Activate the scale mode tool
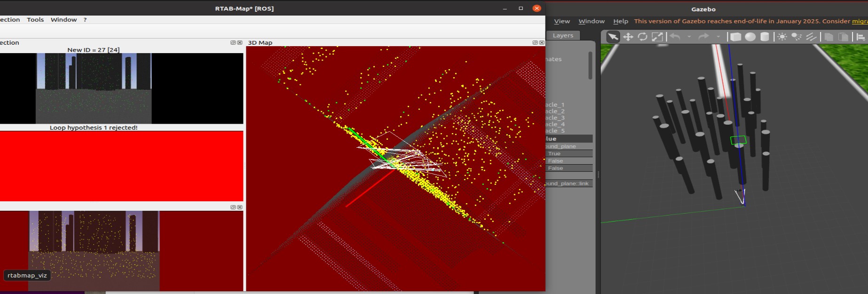This screenshot has width=868, height=294. (657, 37)
